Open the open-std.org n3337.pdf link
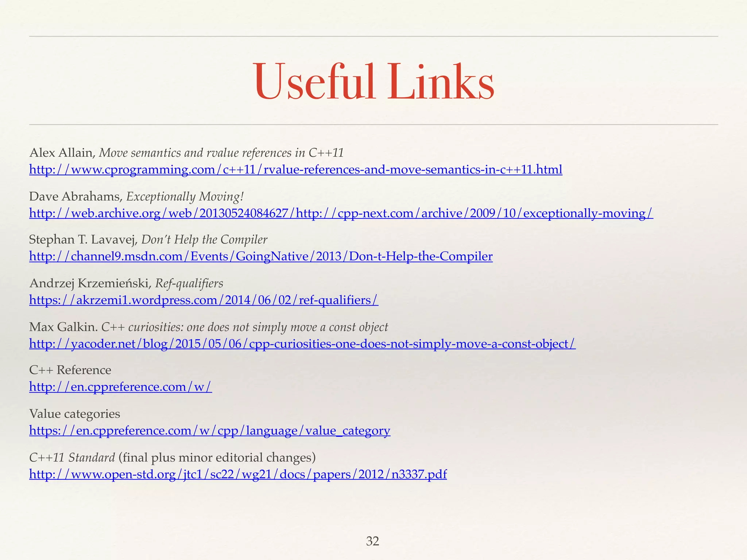The height and width of the screenshot is (560, 747). click(238, 474)
